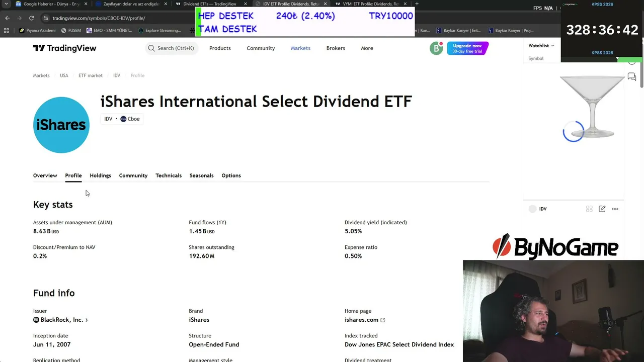Expand the Watchlist dropdown
This screenshot has width=644, height=362.
541,46
